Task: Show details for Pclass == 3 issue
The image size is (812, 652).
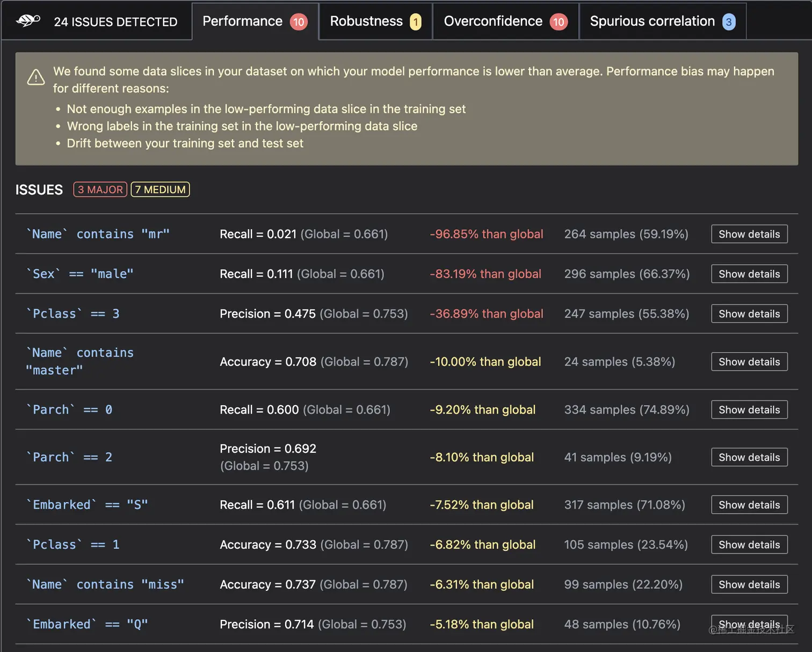Action: [749, 314]
